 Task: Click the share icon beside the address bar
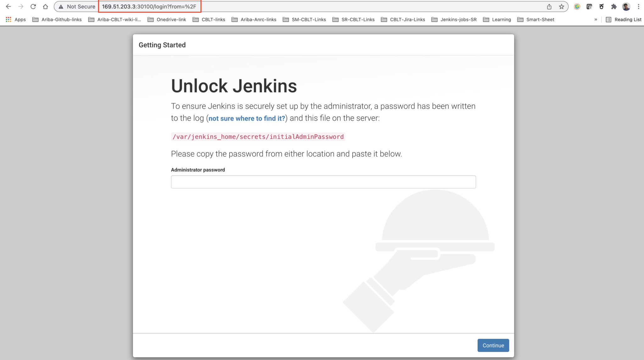coord(549,6)
